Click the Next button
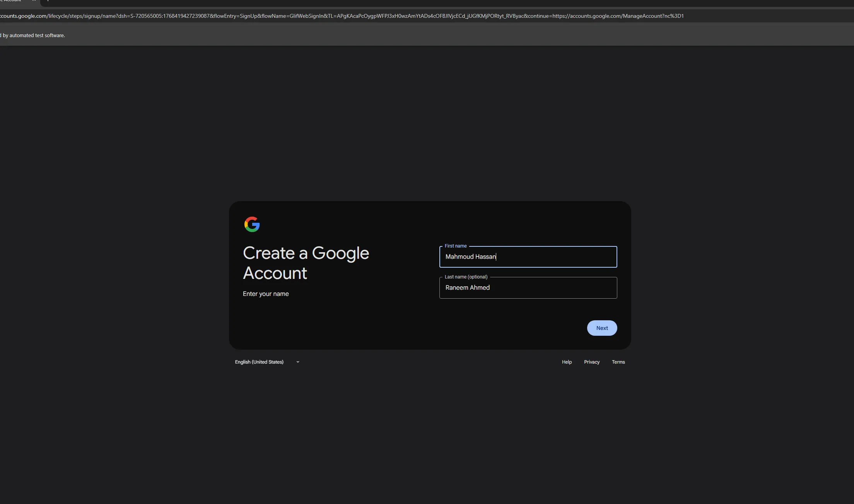 coord(602,328)
